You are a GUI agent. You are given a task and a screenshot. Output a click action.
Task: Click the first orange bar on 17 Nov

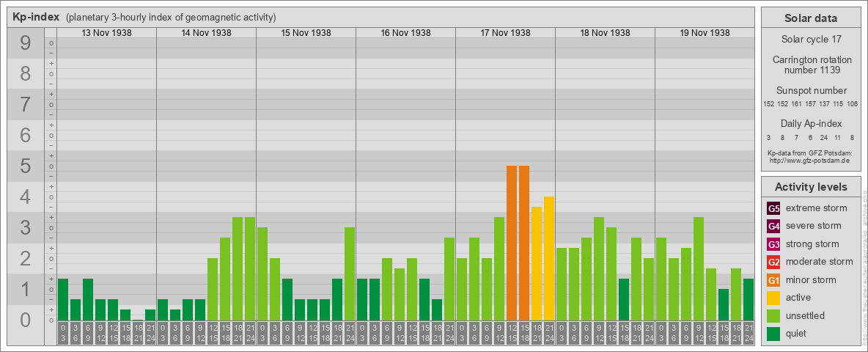click(x=512, y=243)
